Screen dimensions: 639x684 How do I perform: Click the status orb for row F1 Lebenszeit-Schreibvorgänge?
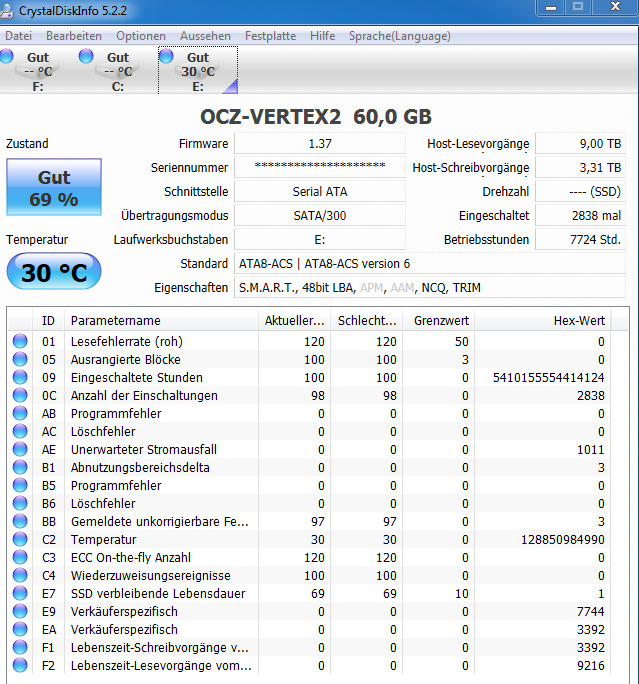tap(20, 647)
